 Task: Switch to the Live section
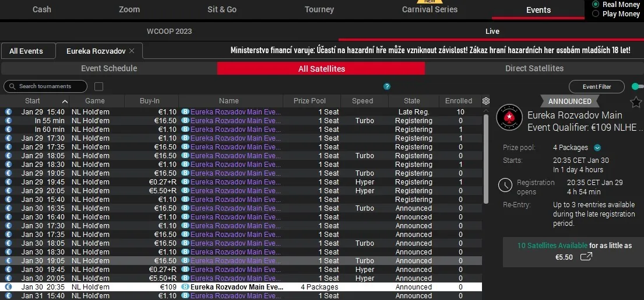tap(492, 32)
